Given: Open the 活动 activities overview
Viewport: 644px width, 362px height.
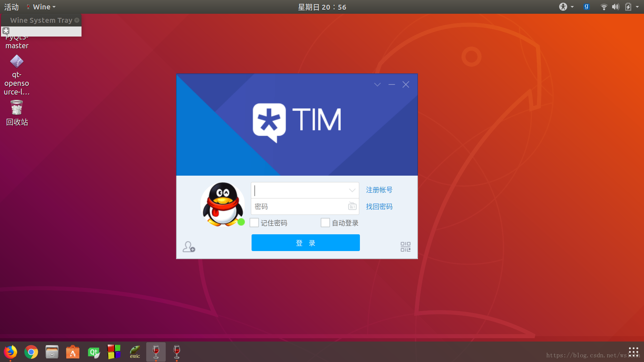Looking at the screenshot, I should click(x=11, y=7).
